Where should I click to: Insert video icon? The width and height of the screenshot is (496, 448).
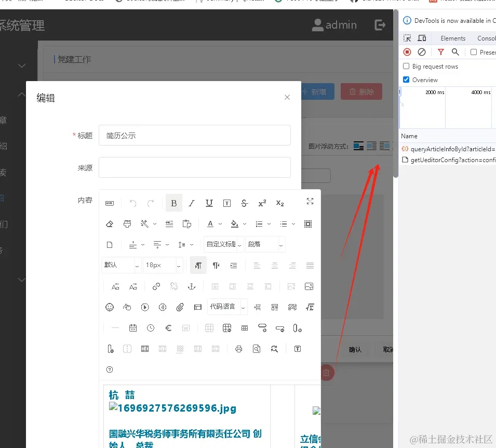coord(145,307)
